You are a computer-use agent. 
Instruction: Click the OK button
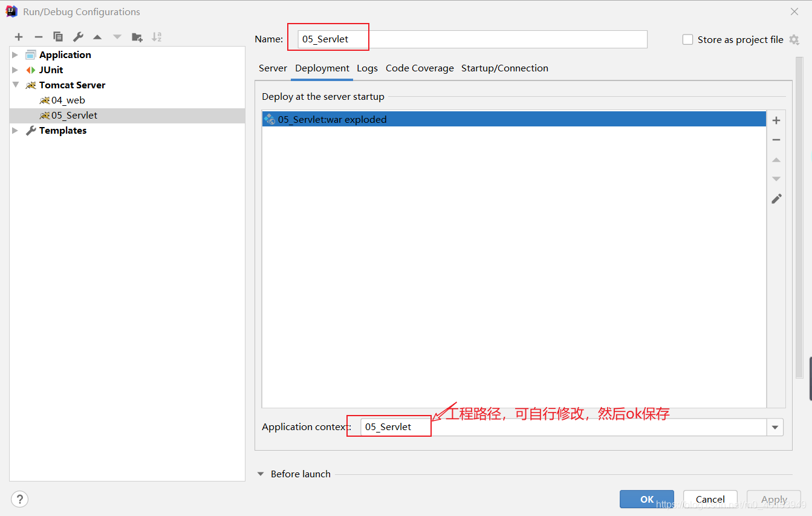(x=647, y=499)
